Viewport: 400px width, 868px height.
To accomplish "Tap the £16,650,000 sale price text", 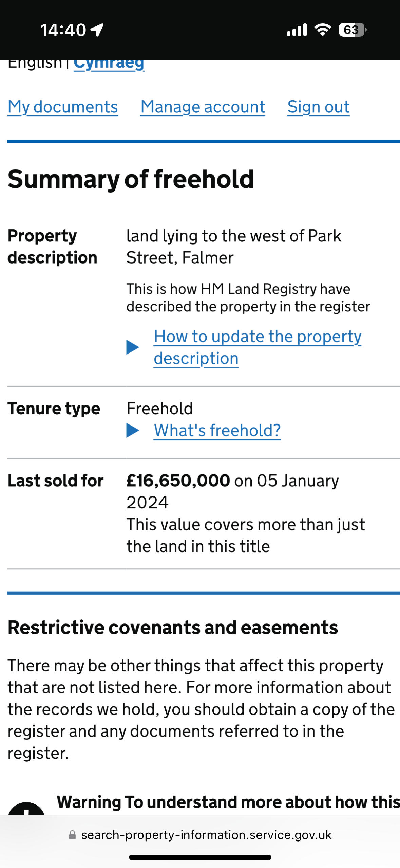I will point(178,481).
